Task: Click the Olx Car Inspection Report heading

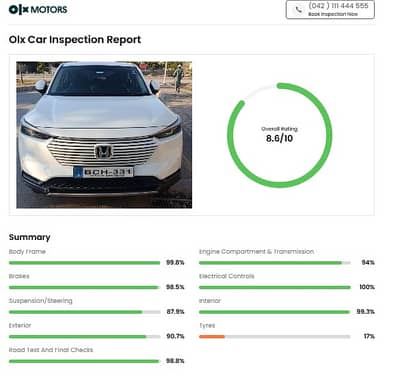Action: point(75,40)
